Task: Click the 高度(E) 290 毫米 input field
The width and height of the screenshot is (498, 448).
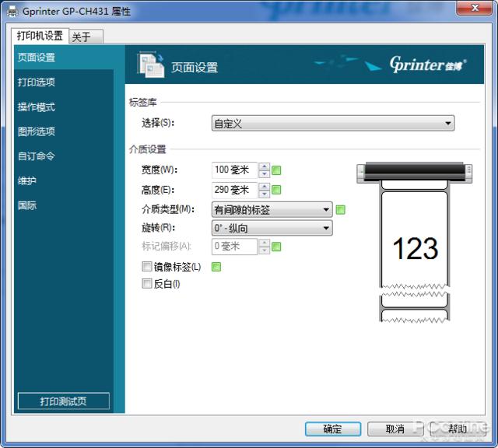Action: click(x=234, y=190)
